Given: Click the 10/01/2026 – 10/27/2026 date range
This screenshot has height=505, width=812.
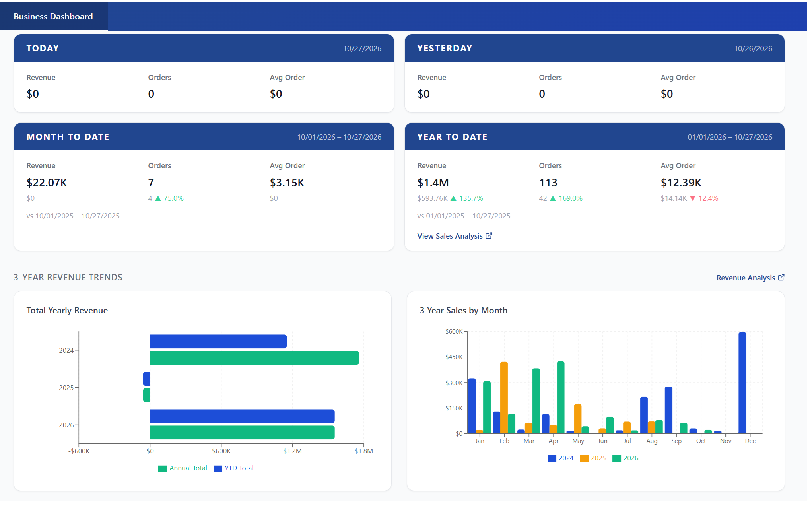Looking at the screenshot, I should tap(339, 137).
